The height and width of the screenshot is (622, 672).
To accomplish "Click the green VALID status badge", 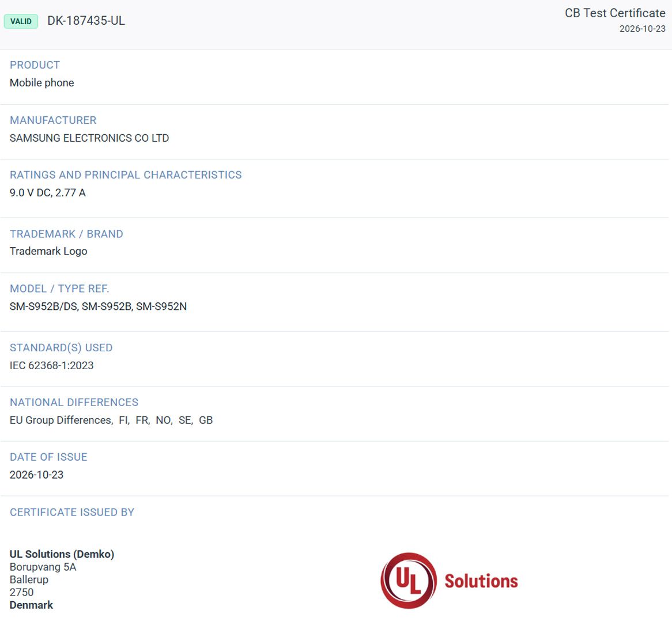I will [21, 21].
